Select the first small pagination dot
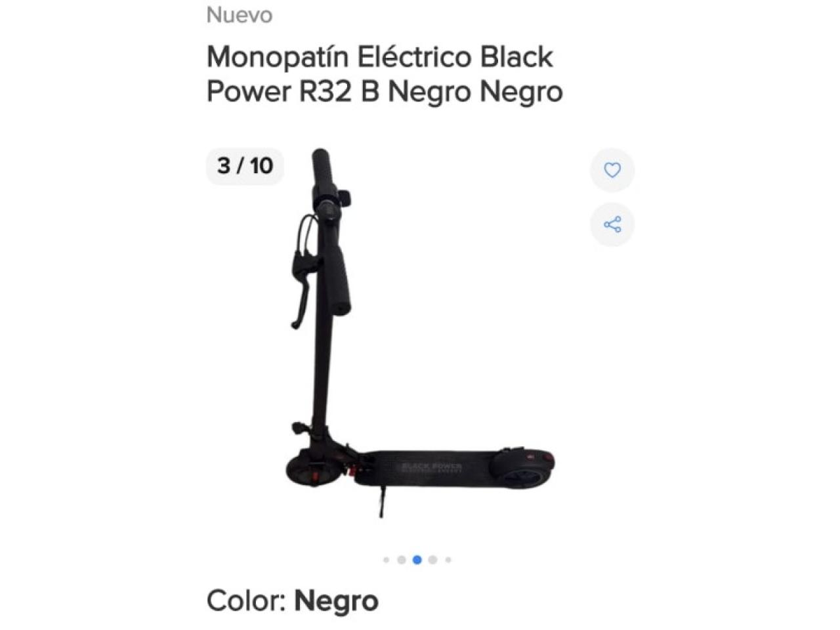The height and width of the screenshot is (630, 840). point(386,560)
